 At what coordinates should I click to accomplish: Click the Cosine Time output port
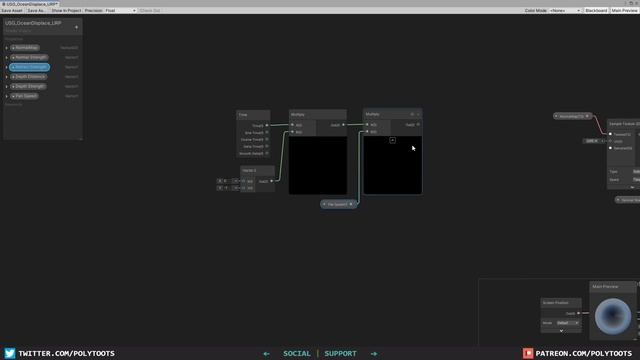267,139
